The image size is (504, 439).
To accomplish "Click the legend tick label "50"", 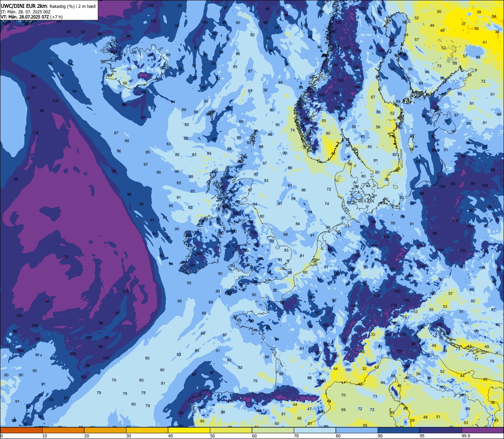I will coord(212,436).
